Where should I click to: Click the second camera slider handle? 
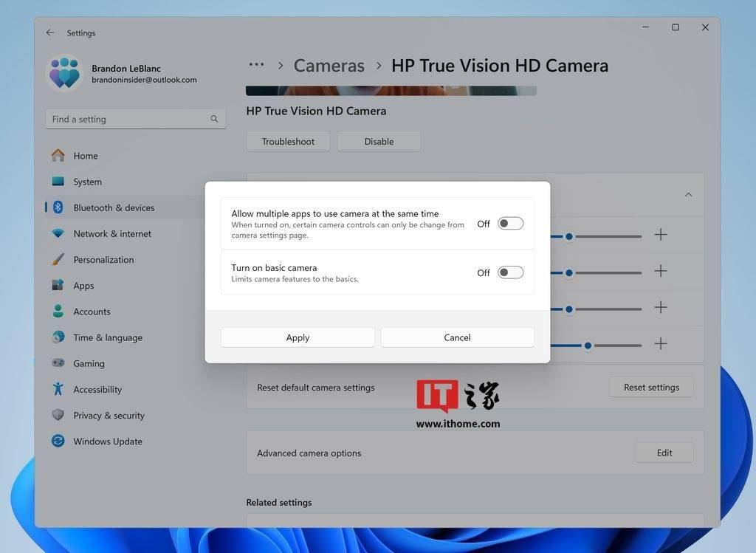point(569,273)
